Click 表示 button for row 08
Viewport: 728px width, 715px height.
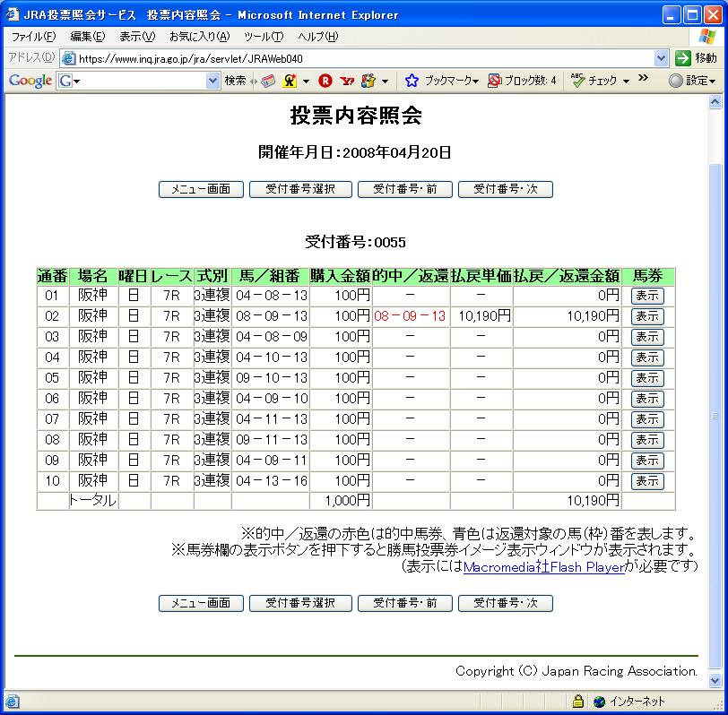coord(647,440)
